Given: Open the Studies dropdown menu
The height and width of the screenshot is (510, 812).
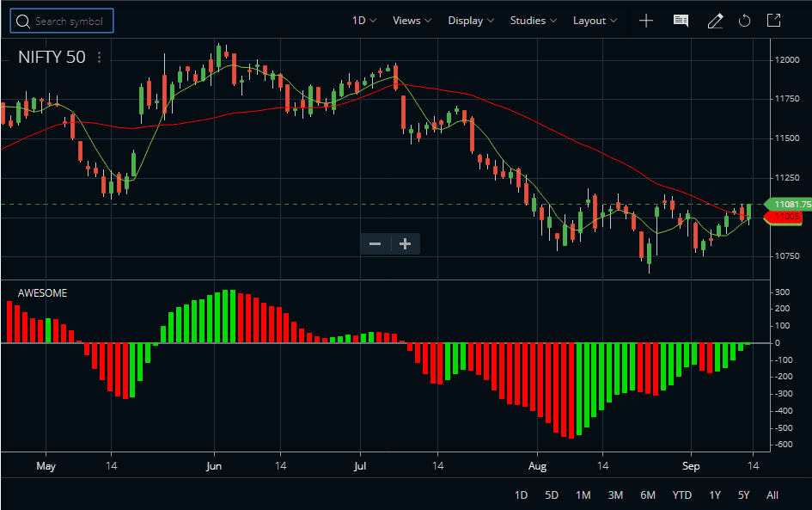Looking at the screenshot, I should point(534,21).
